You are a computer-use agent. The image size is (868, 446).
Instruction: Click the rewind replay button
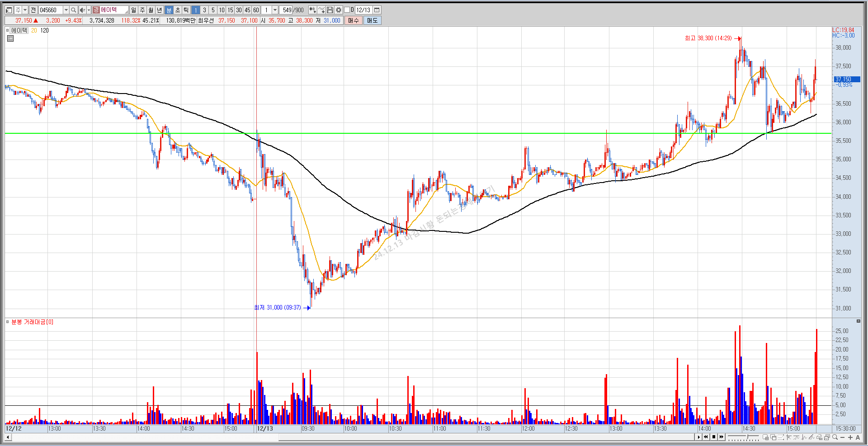pos(706,437)
